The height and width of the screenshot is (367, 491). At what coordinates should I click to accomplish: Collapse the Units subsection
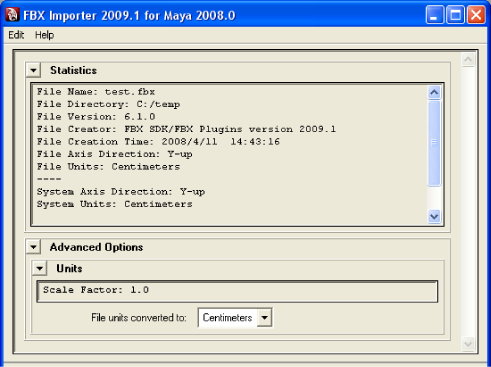pyautogui.click(x=40, y=268)
